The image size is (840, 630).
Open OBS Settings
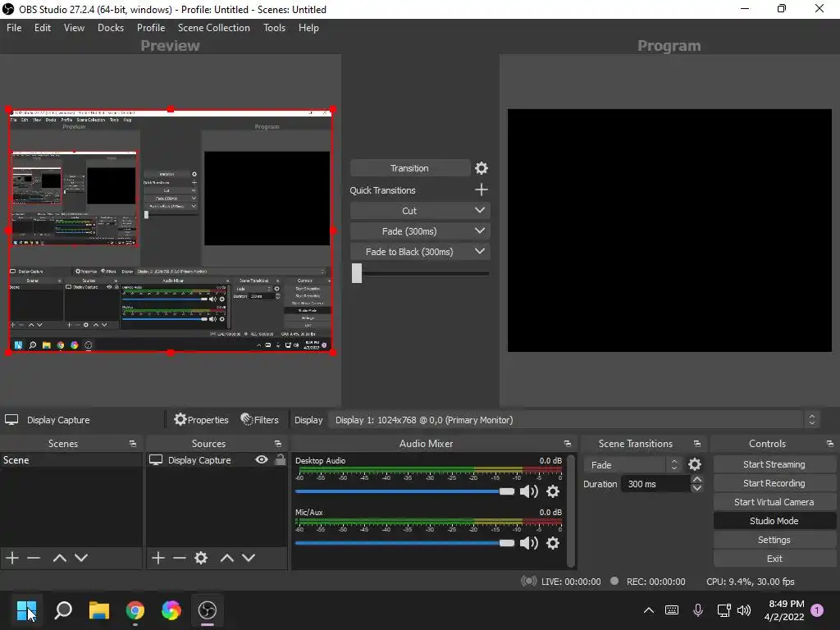tap(774, 540)
